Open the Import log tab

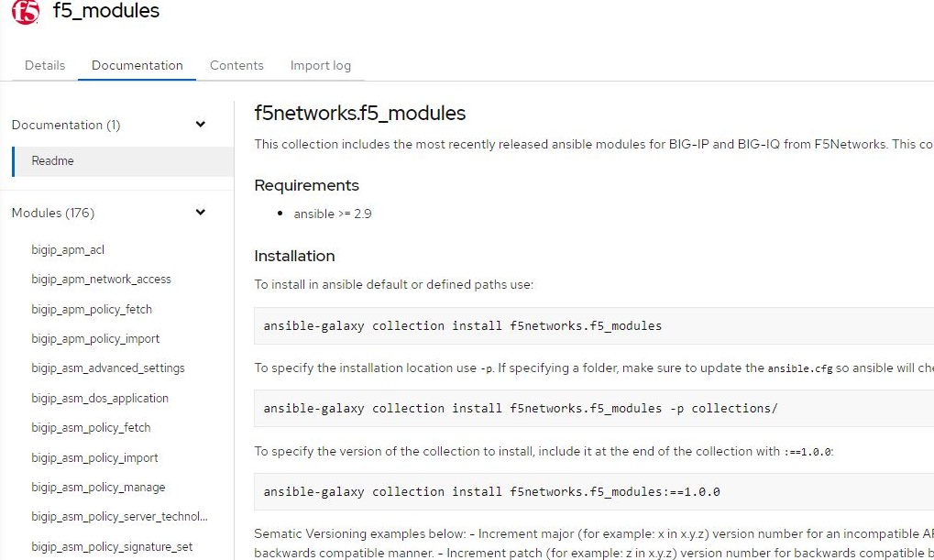coord(320,65)
